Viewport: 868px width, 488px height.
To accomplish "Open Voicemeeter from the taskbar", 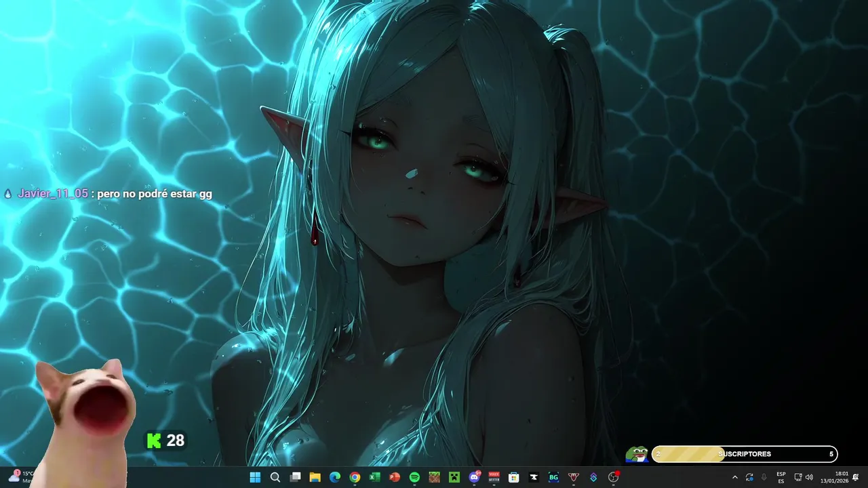I will point(494,477).
